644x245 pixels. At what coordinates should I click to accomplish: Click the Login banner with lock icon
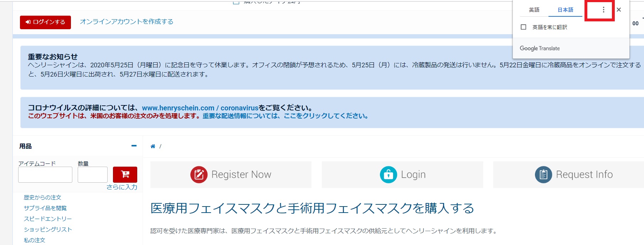pyautogui.click(x=402, y=174)
